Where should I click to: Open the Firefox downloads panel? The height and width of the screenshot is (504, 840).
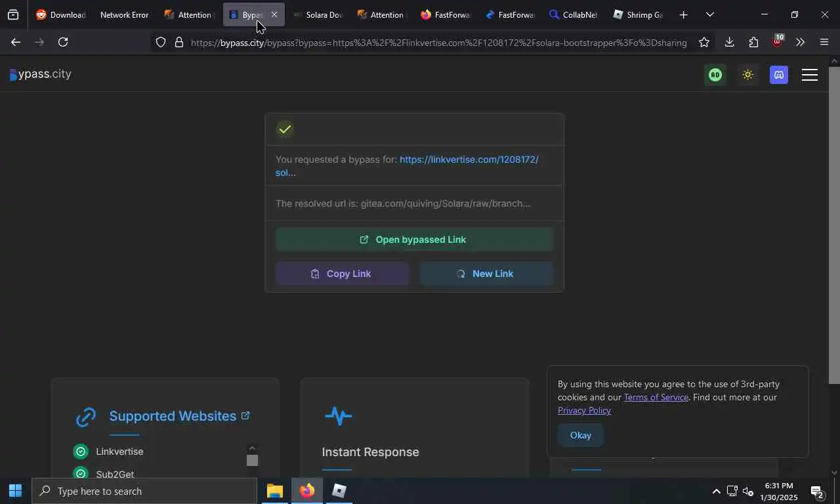click(729, 42)
